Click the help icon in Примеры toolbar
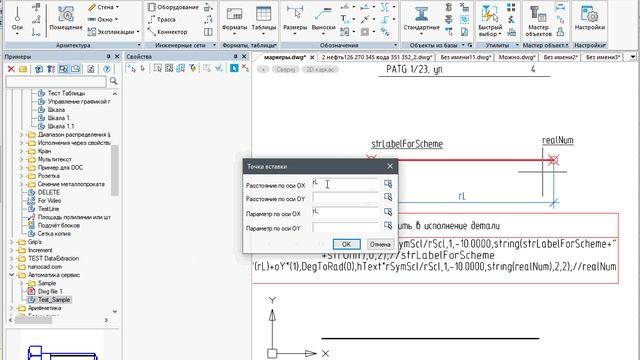640x360 pixels. [107, 69]
